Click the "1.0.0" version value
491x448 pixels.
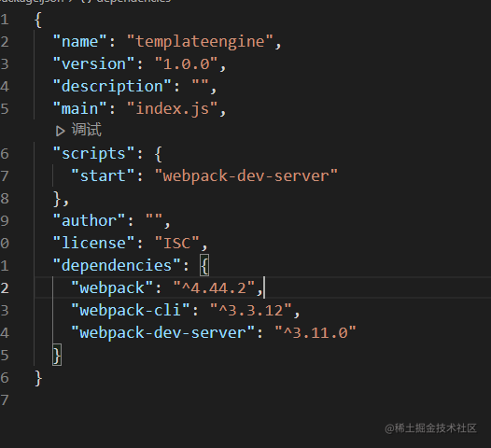point(186,64)
